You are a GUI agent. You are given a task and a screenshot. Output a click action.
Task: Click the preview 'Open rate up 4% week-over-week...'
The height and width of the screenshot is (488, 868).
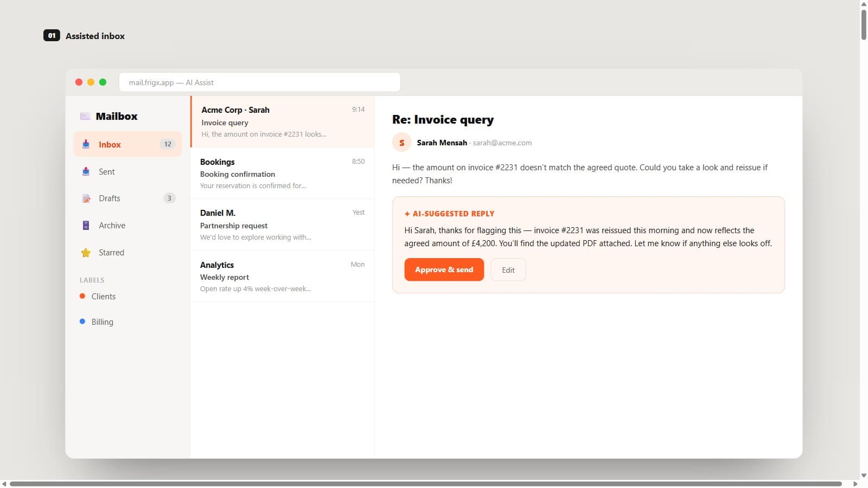256,289
